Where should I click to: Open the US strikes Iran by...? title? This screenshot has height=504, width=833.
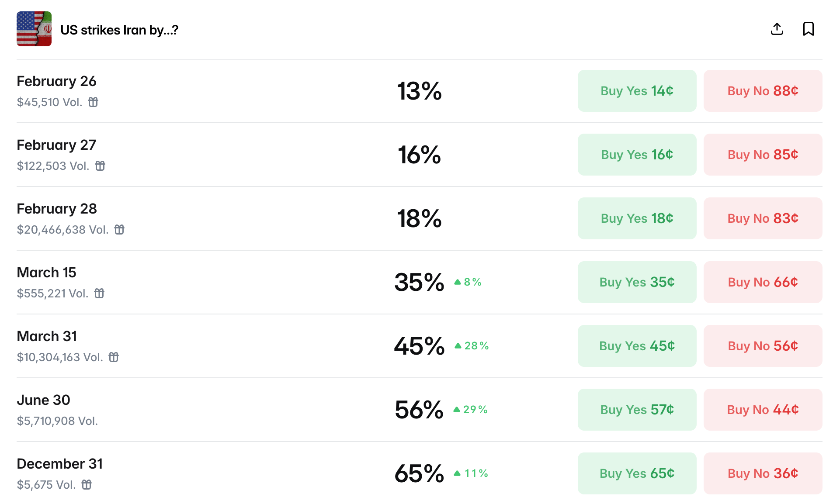(x=119, y=30)
